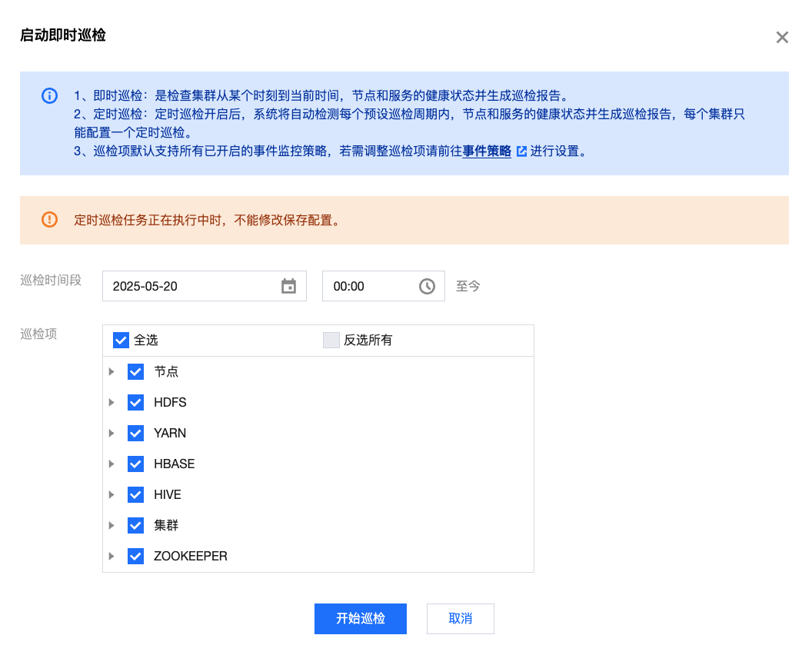
Task: Click the blue info icon in notice
Action: (x=49, y=96)
